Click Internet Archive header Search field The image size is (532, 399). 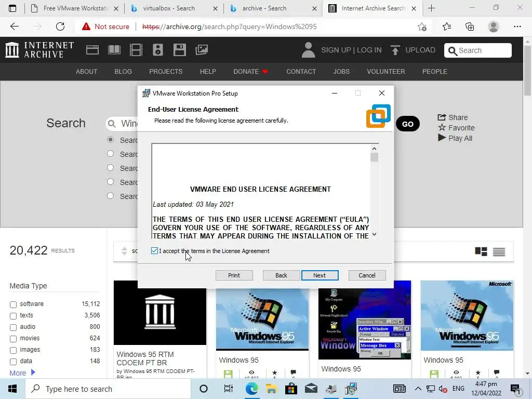pyautogui.click(x=478, y=50)
